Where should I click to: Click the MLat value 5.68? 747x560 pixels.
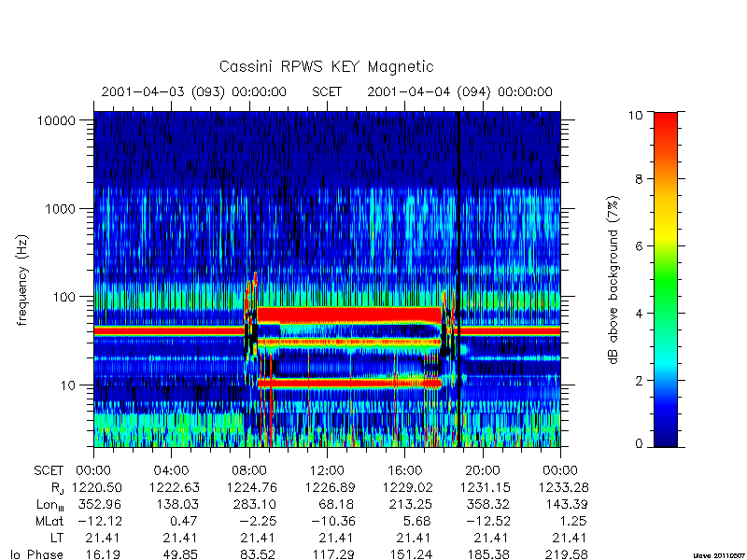pyautogui.click(x=417, y=522)
